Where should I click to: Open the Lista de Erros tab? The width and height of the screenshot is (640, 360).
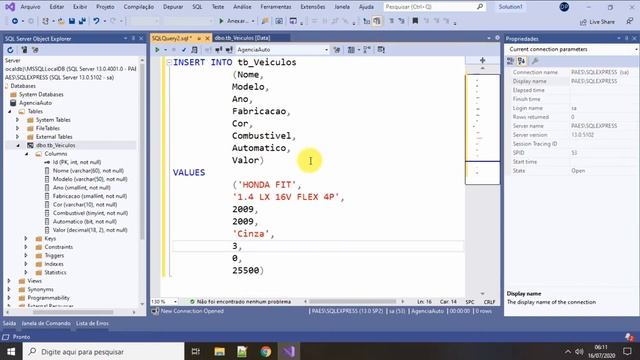pyautogui.click(x=92, y=323)
